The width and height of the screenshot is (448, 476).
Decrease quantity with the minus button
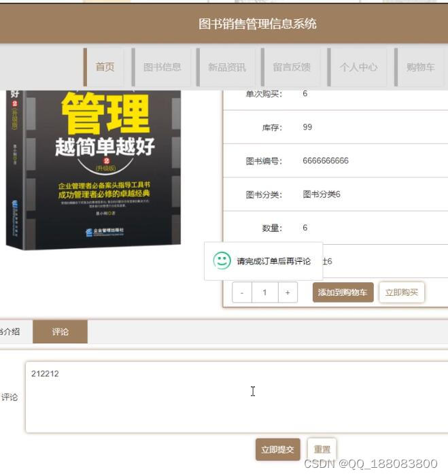(x=242, y=292)
